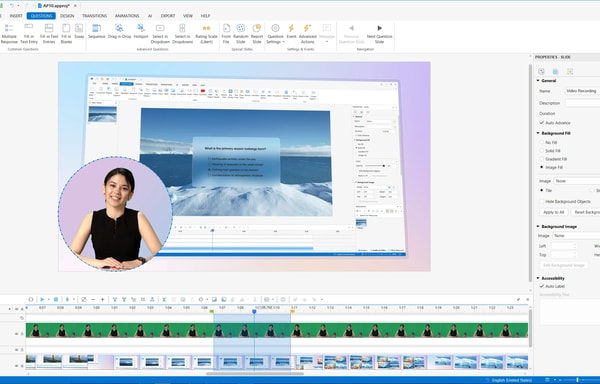This screenshot has height=384, width=600.
Task: Add a Sequence question
Action: coord(96,31)
